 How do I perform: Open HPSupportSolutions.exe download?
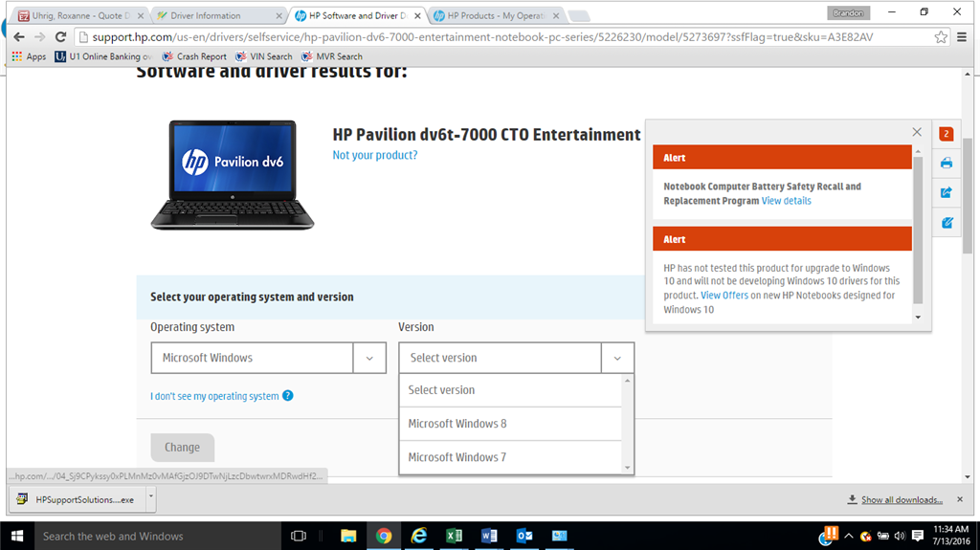(x=78, y=499)
